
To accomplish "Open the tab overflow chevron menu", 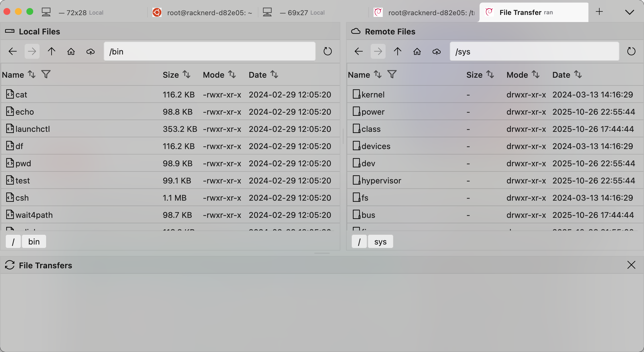I will [x=629, y=12].
